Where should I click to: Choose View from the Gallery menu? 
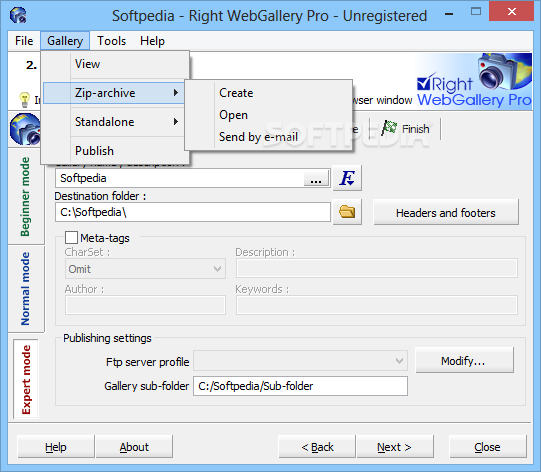point(116,64)
